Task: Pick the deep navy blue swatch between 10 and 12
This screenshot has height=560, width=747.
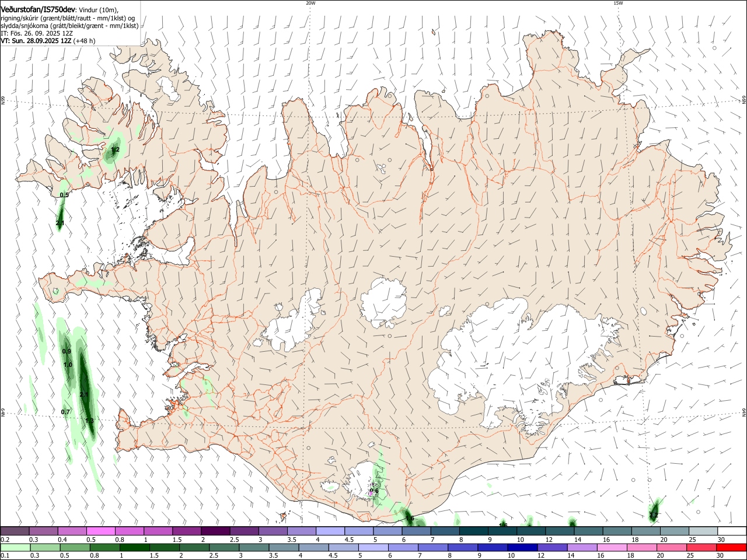Action: (x=521, y=547)
